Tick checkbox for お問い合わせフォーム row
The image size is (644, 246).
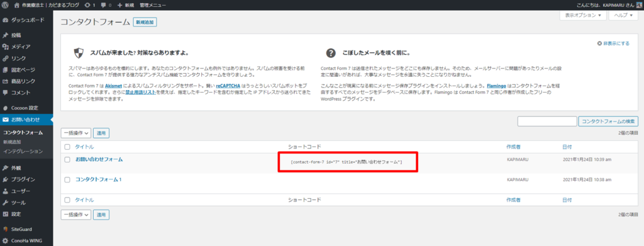click(x=67, y=159)
